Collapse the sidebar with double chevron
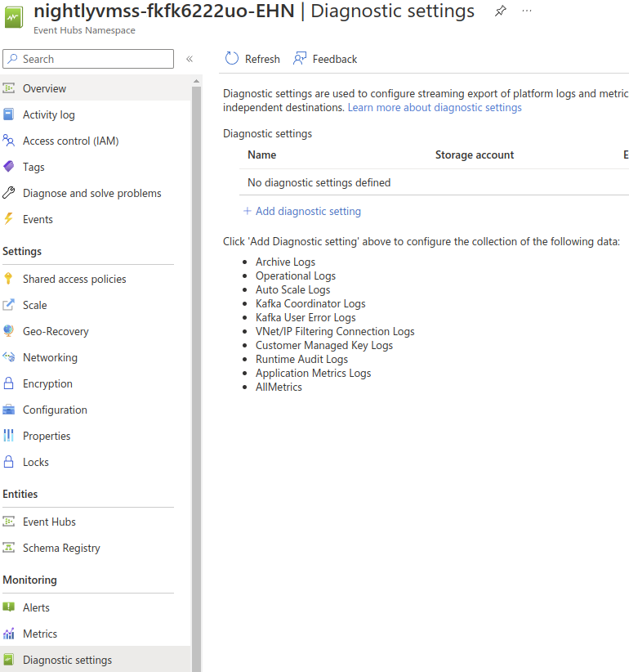Viewport: 629px width, 672px height. click(x=190, y=59)
